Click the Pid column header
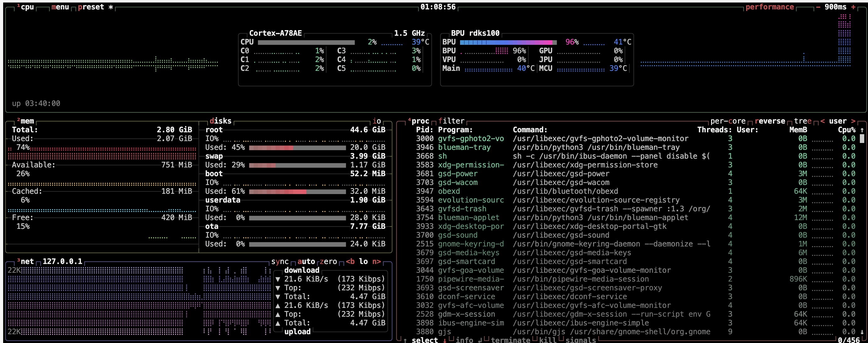The width and height of the screenshot is (868, 343). click(425, 129)
